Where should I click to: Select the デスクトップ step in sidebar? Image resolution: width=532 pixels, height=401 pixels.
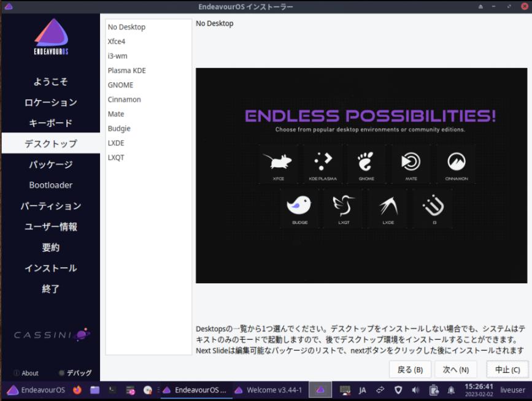tap(51, 143)
